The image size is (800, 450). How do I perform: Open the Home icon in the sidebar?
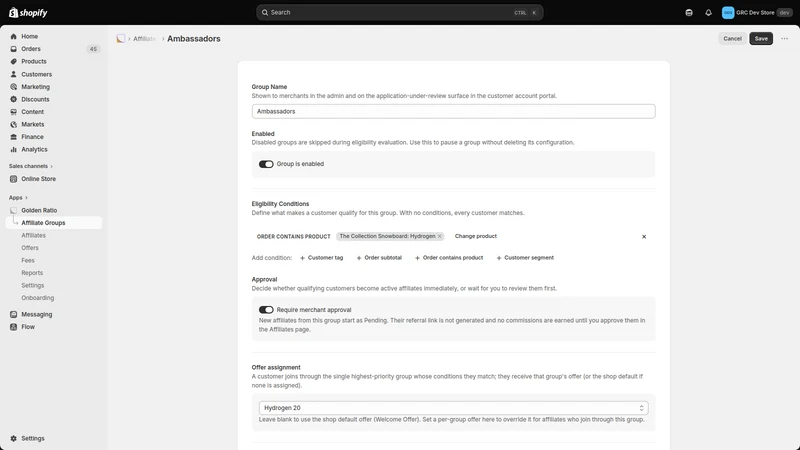click(x=13, y=36)
